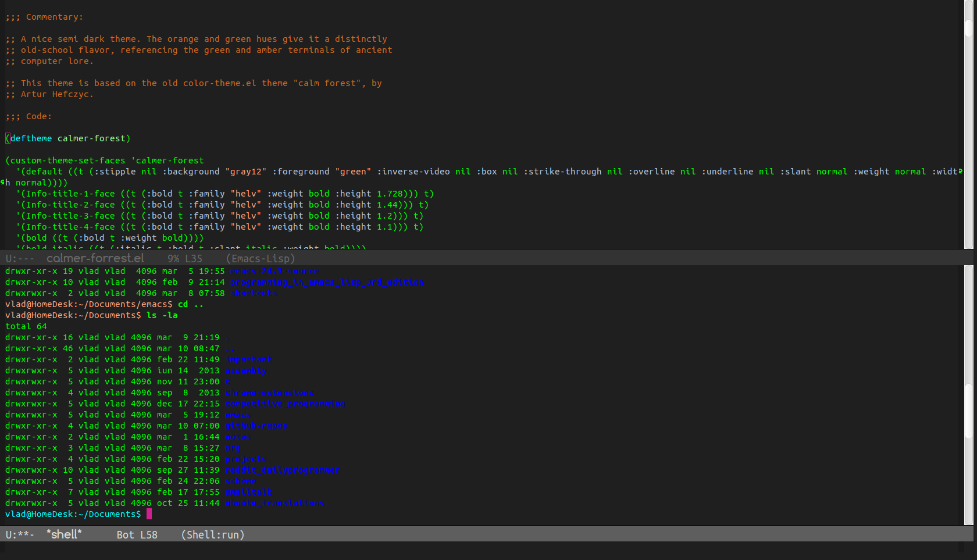Click the github-repos directory entry
977x560 pixels.
point(256,426)
